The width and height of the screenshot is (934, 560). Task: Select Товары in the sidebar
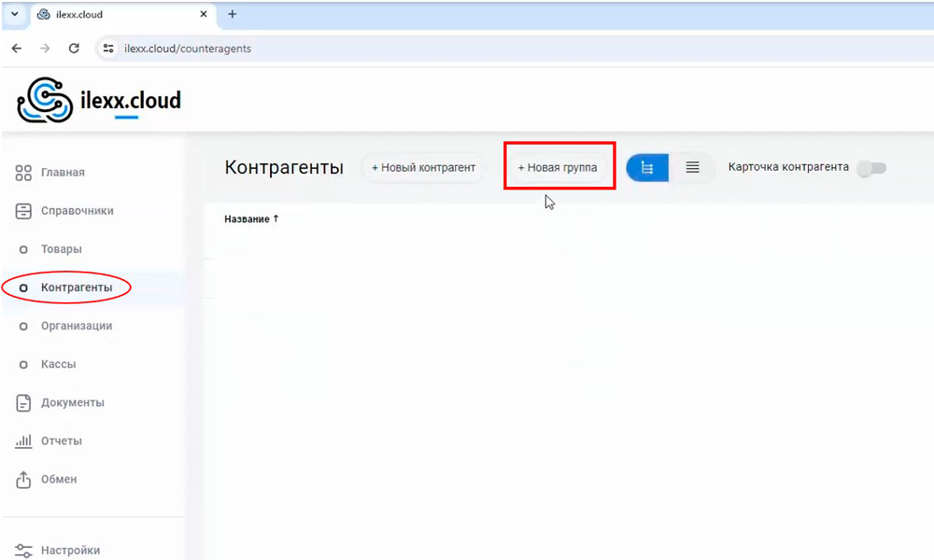pos(61,249)
